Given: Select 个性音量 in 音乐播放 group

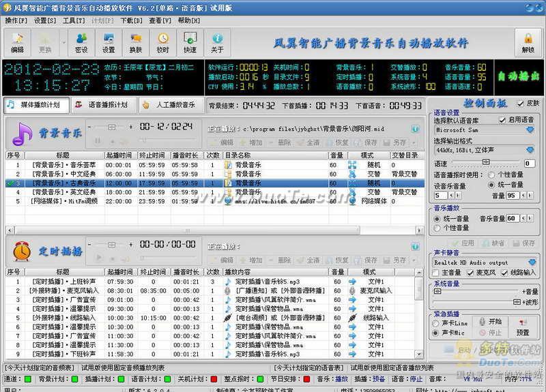Looking at the screenshot, I should 437,228.
